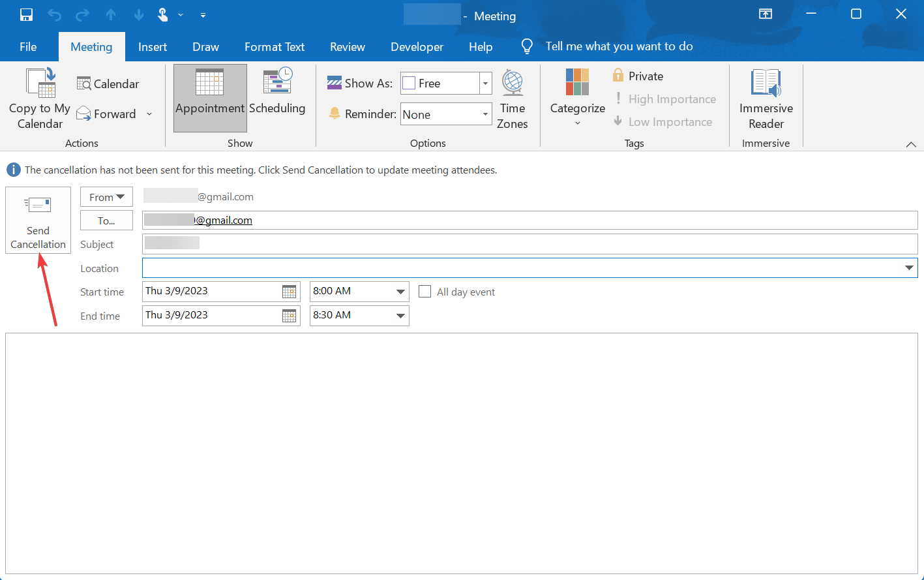The image size is (924, 580).
Task: Toggle the Private lock option
Action: (x=638, y=76)
